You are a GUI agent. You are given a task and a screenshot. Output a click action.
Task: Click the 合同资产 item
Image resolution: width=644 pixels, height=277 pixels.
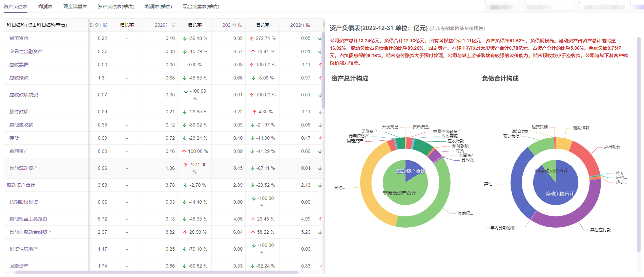[19, 151]
